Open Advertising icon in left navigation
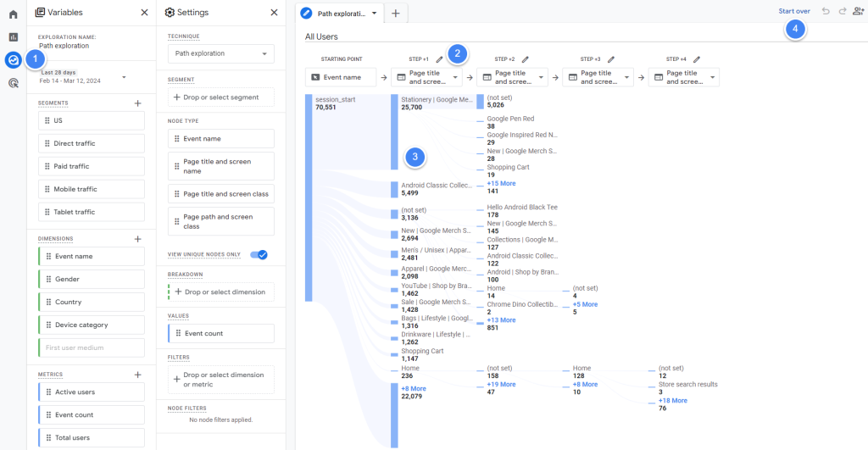This screenshot has height=450, width=868. coord(14,83)
